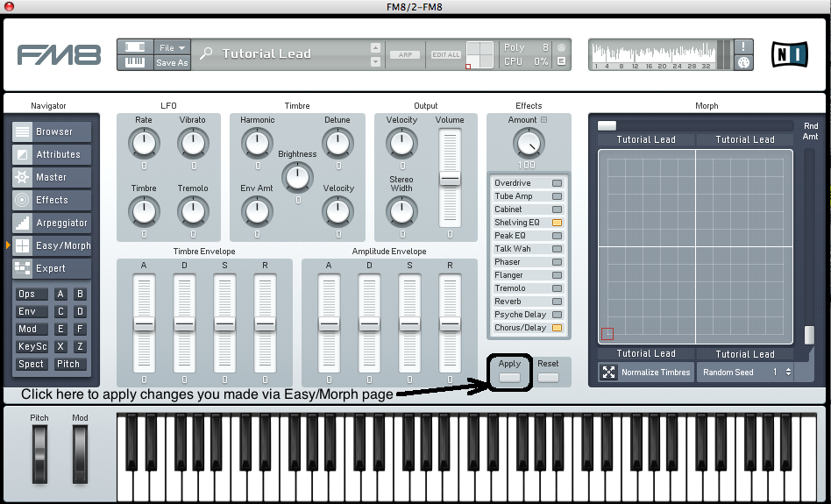The image size is (831, 504).
Task: Open the Ops expert tab
Action: [32, 295]
